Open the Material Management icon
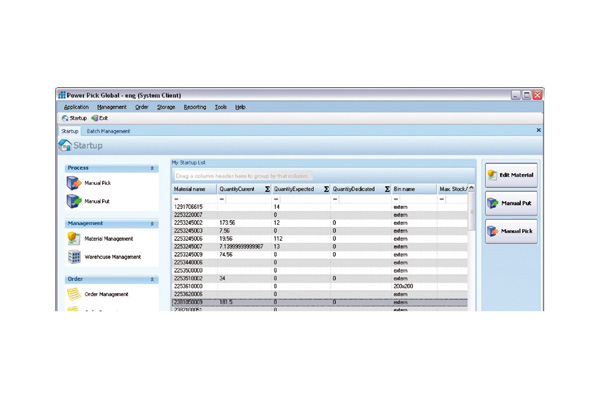 coord(73,238)
